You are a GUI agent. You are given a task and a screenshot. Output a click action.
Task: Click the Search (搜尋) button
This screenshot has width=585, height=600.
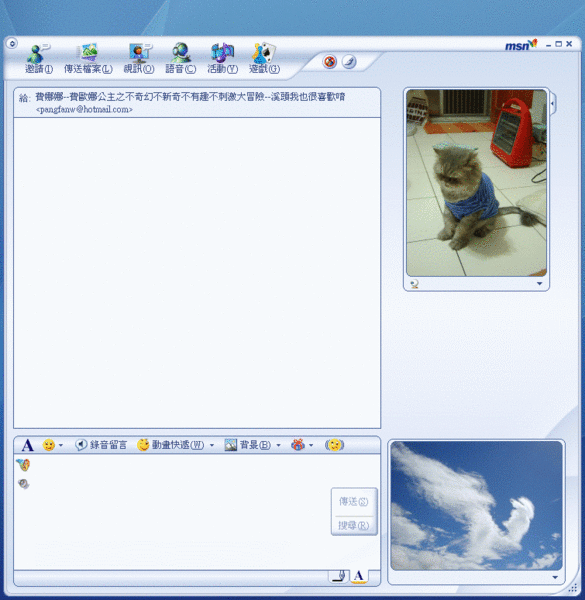(354, 525)
